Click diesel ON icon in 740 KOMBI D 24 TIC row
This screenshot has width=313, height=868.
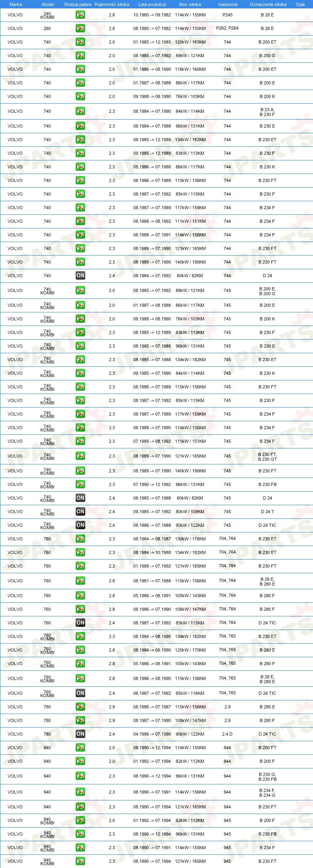point(80,525)
